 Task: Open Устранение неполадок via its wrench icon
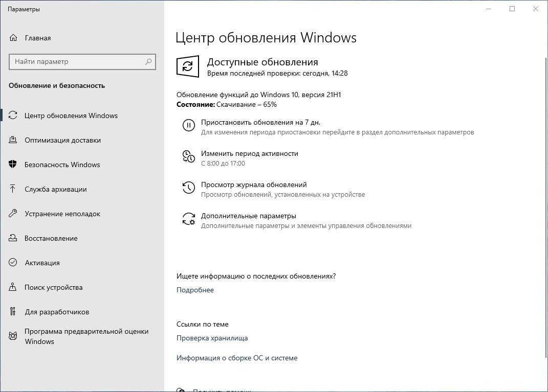tap(14, 214)
